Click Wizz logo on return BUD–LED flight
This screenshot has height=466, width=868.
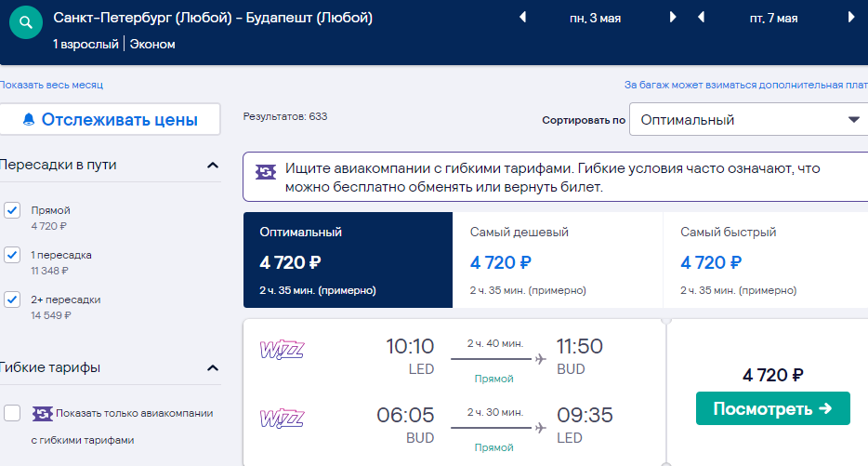click(282, 419)
